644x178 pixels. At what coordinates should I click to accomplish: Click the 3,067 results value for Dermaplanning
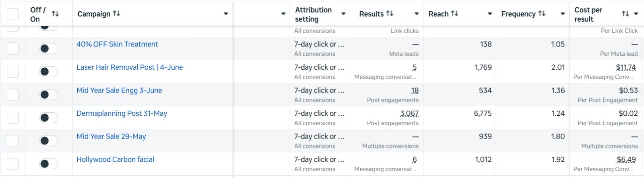409,114
